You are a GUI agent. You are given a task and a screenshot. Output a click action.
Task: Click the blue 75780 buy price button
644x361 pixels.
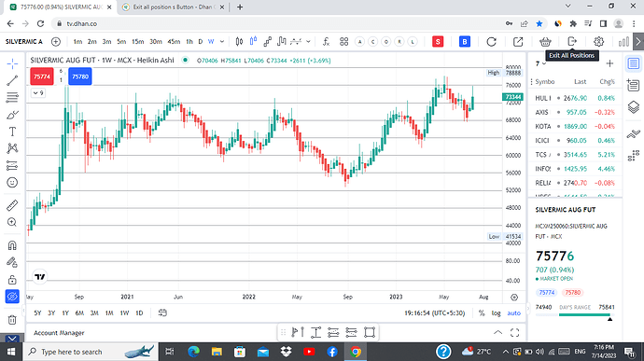(x=80, y=76)
